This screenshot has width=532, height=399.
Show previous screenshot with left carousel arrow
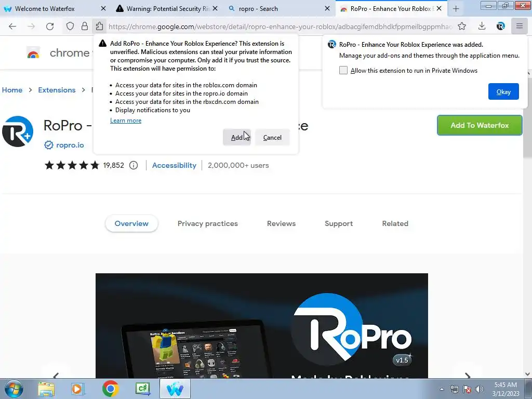(x=56, y=375)
